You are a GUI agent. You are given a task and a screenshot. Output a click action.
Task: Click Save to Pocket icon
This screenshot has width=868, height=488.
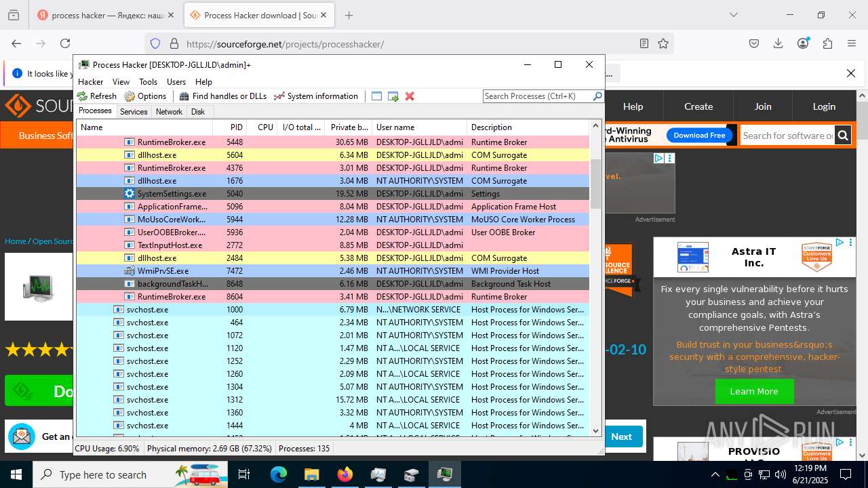(754, 43)
